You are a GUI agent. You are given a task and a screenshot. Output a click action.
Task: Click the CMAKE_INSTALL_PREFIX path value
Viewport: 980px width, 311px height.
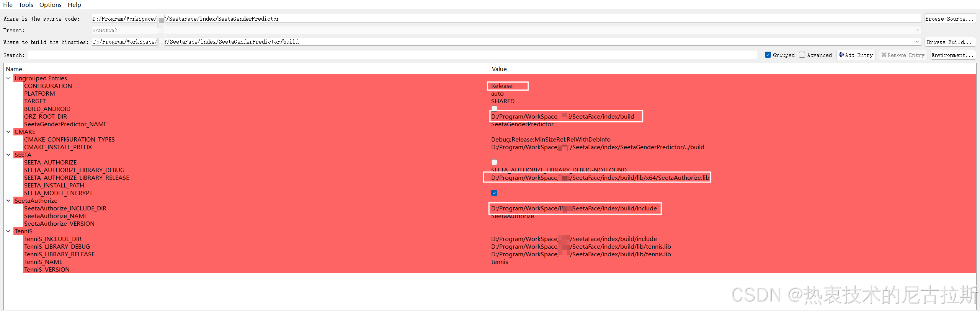pos(598,147)
